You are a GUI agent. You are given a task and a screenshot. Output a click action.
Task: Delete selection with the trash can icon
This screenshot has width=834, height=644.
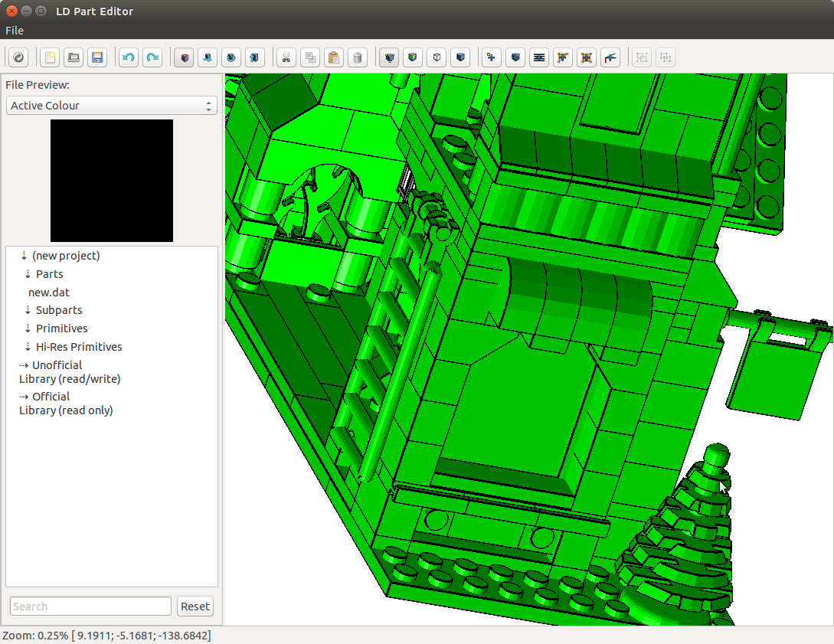point(357,57)
